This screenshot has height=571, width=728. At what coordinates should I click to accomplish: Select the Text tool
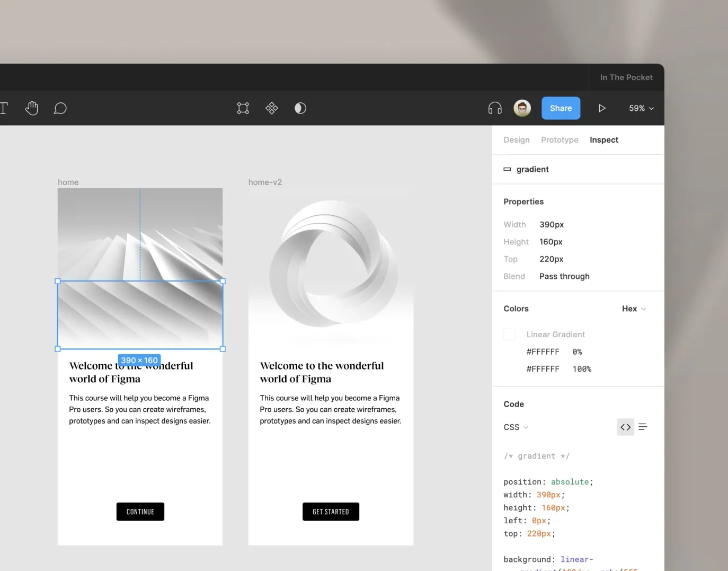tap(4, 108)
